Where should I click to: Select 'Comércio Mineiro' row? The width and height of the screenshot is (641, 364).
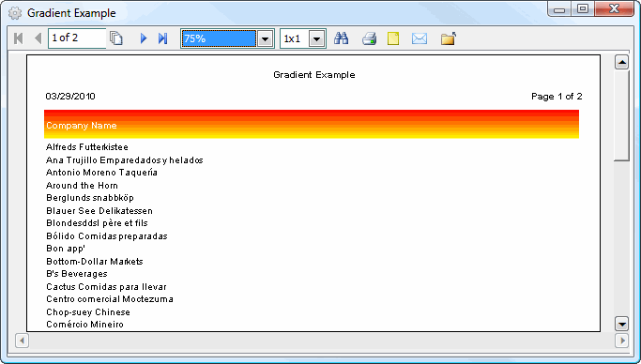84,325
